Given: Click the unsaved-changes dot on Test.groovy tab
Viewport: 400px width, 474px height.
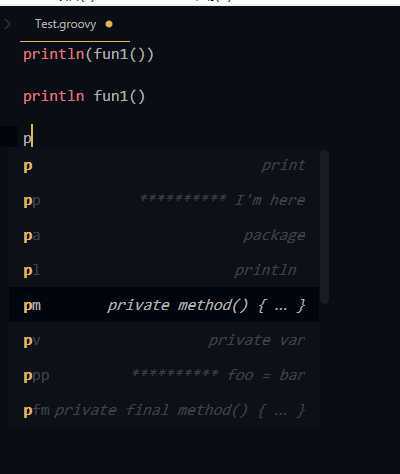Looking at the screenshot, I should (x=109, y=24).
